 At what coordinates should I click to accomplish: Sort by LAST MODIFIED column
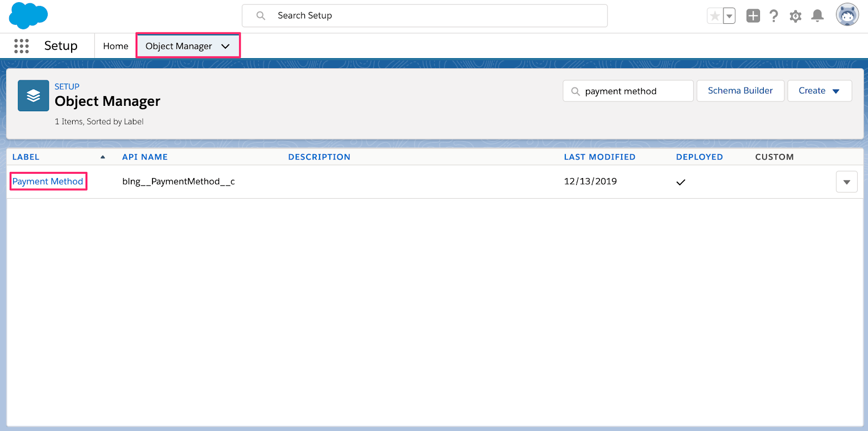click(599, 157)
